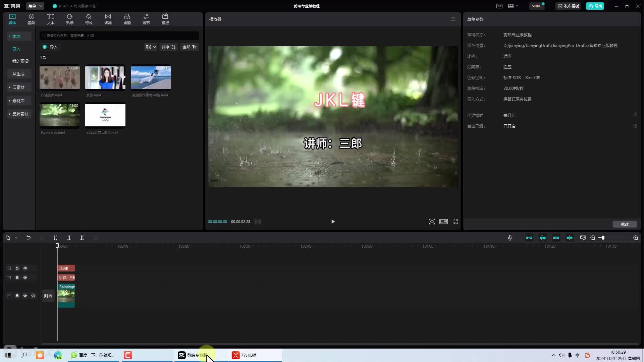Open the 调节 adjustment tab
Image resolution: width=644 pixels, height=362 pixels.
pyautogui.click(x=146, y=19)
